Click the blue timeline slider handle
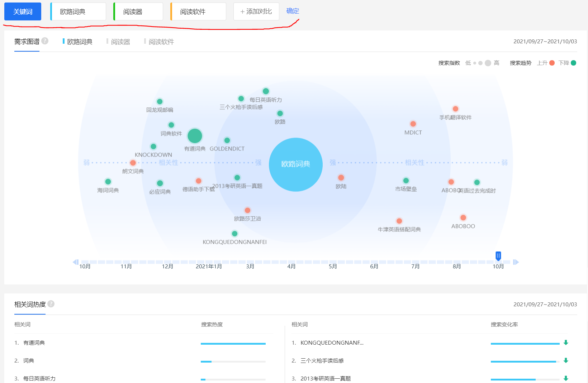The width and height of the screenshot is (588, 383). tap(498, 256)
